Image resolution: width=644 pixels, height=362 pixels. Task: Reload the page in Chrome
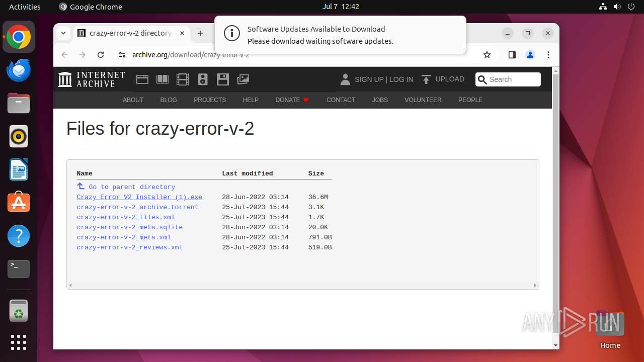coord(101,55)
